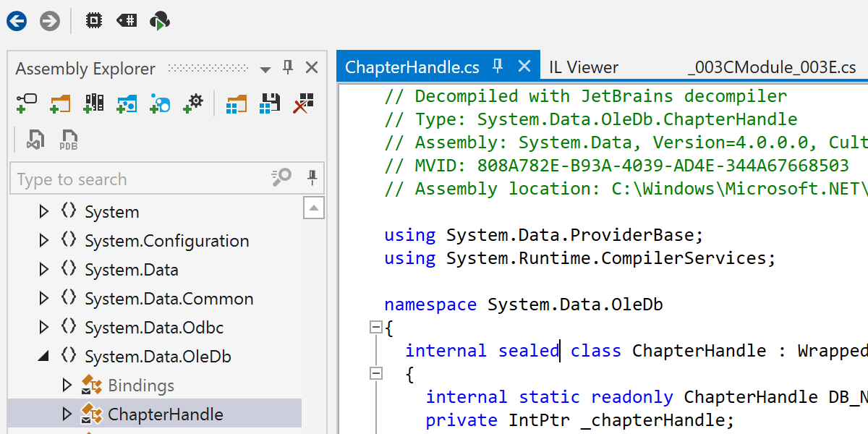
Task: Click the 'sealed' keyword in the class declaration
Action: pos(529,351)
